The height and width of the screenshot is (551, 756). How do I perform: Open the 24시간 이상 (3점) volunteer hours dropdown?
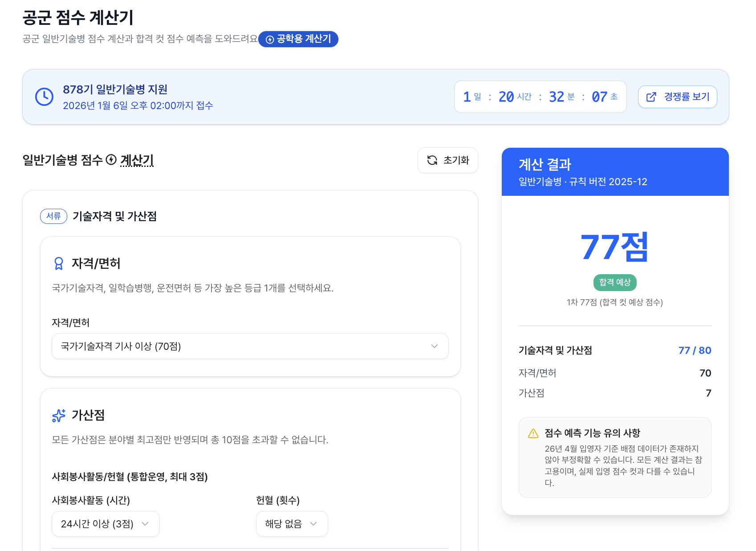(x=106, y=524)
